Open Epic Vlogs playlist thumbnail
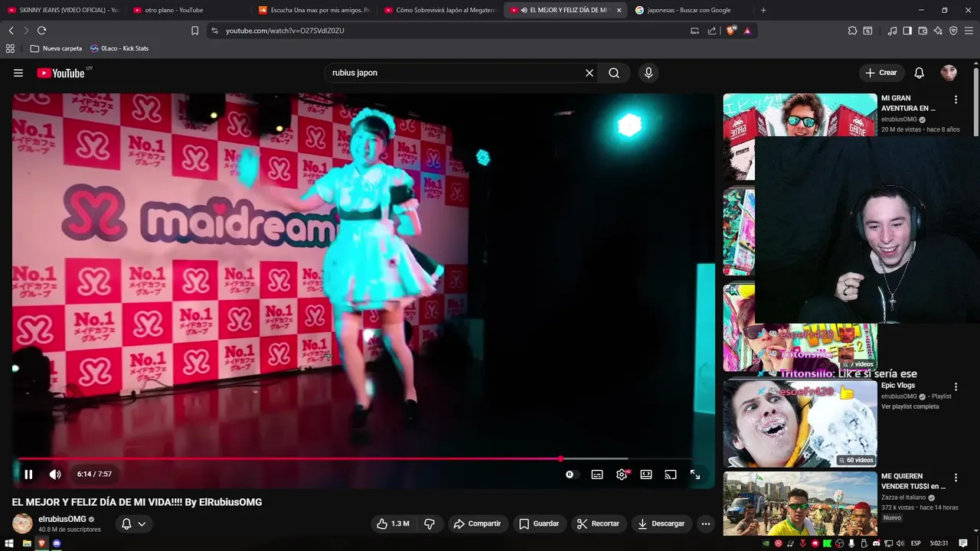The image size is (980, 551). [800, 423]
